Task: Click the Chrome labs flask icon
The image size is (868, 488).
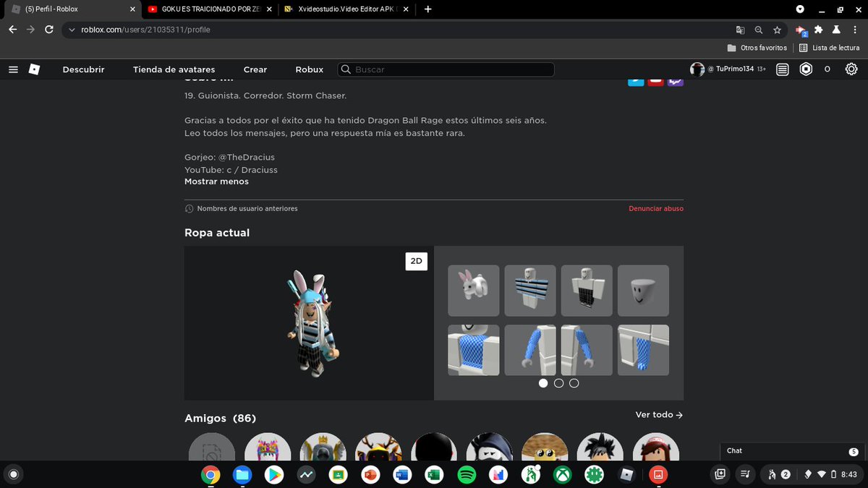Action: [835, 30]
